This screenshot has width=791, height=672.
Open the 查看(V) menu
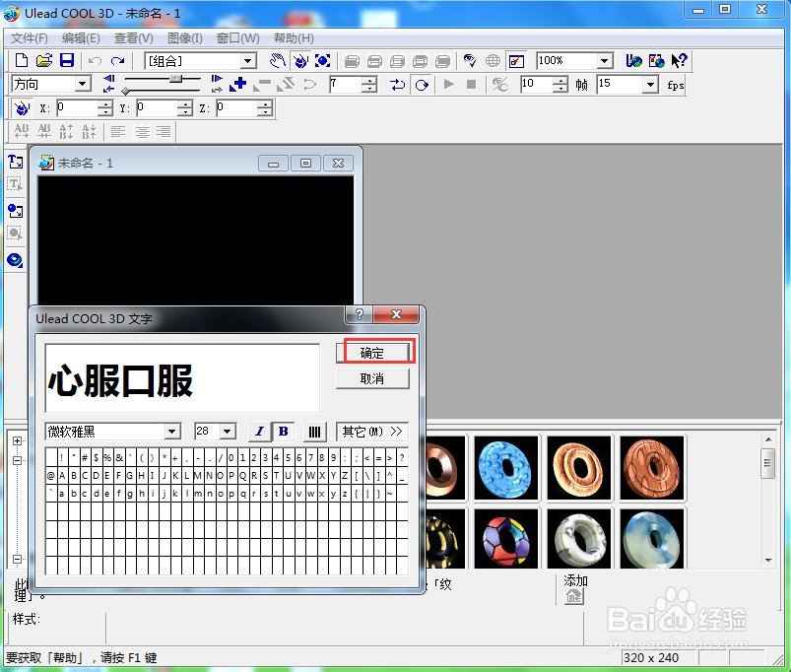click(133, 38)
